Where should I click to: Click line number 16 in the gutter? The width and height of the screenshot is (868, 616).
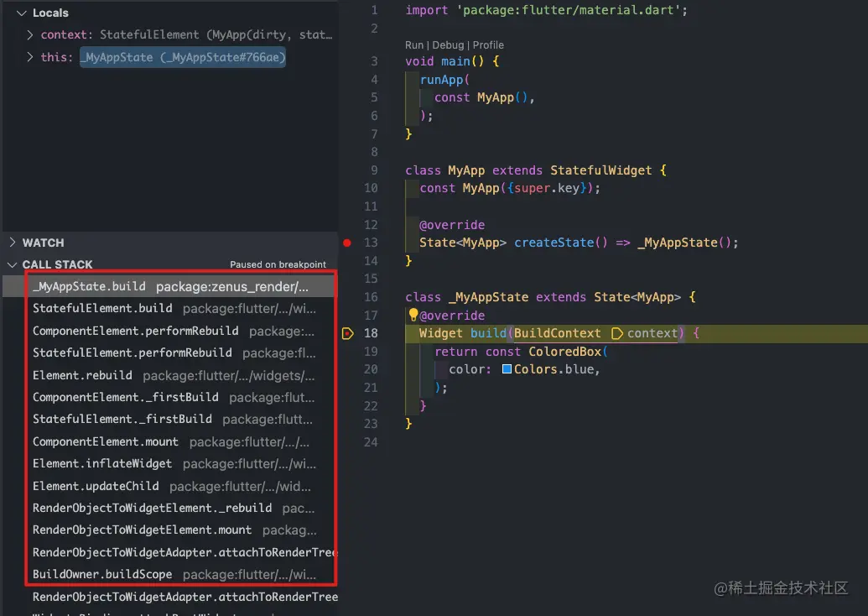[x=371, y=297]
